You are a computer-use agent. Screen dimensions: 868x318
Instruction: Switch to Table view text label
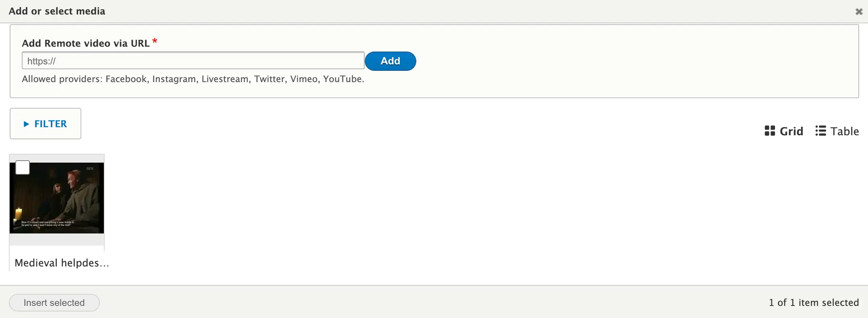(x=845, y=131)
